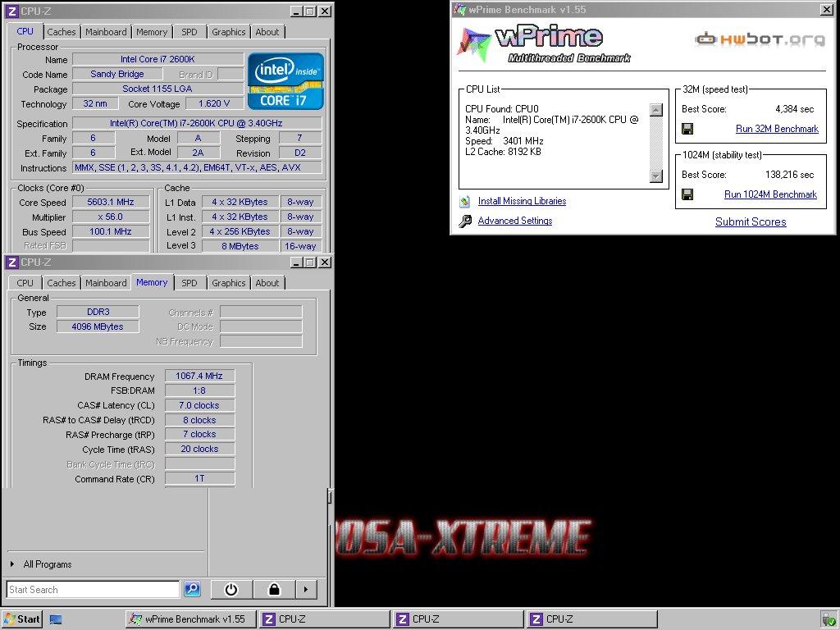Open Graphics tab in lower CPU-Z window
This screenshot has height=630, width=840.
click(x=228, y=283)
